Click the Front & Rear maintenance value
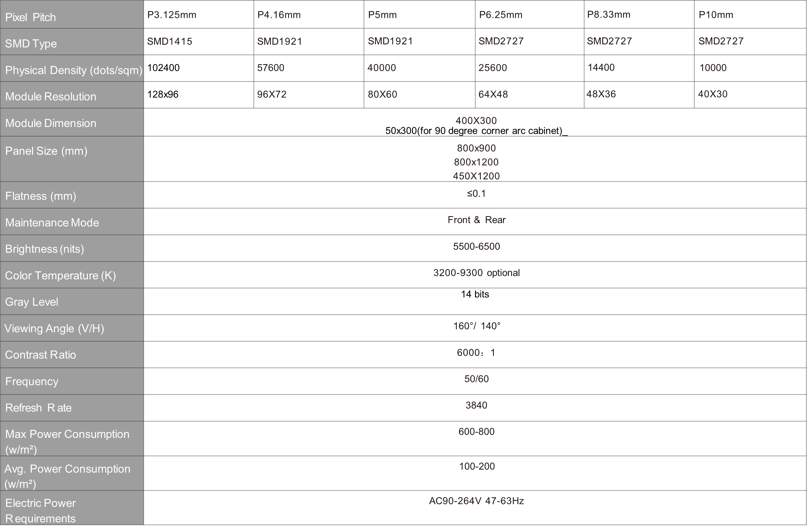The height and width of the screenshot is (532, 807). click(476, 220)
